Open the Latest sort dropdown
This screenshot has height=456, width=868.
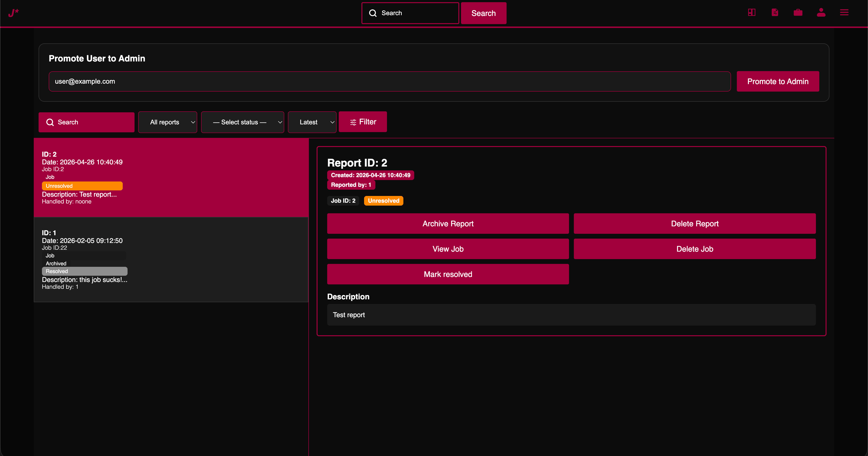(x=312, y=122)
